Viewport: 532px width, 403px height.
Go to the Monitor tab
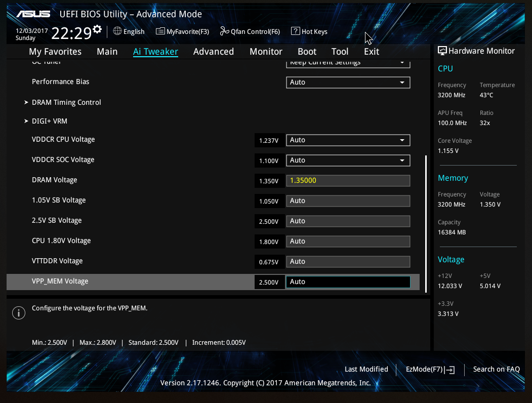tap(266, 52)
